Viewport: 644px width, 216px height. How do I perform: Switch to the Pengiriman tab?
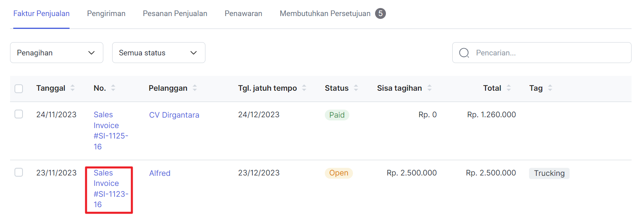tap(106, 14)
